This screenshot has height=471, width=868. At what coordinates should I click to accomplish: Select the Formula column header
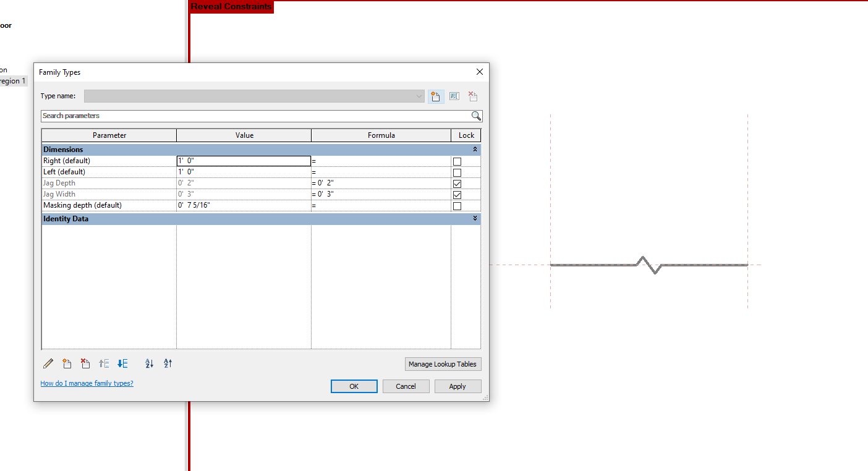tap(381, 135)
